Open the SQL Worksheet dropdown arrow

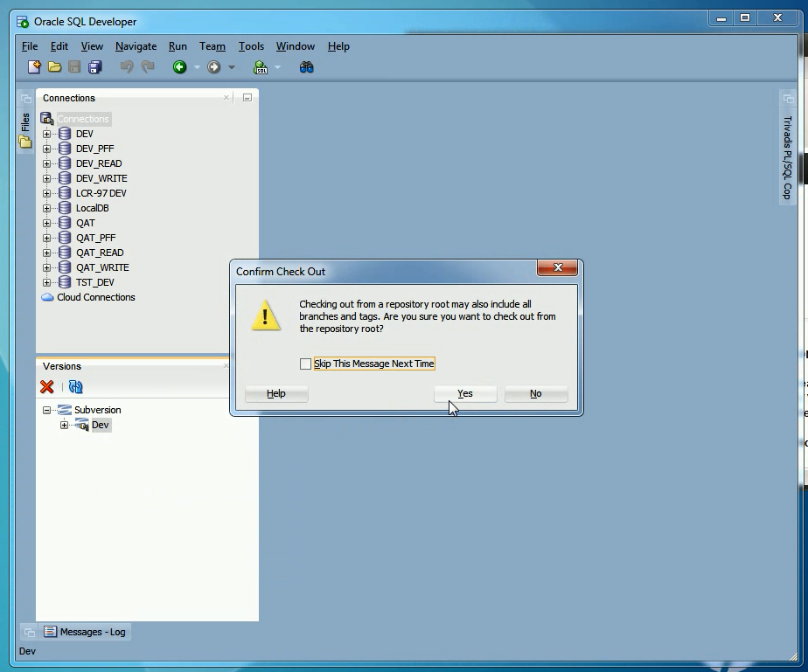pos(278,67)
